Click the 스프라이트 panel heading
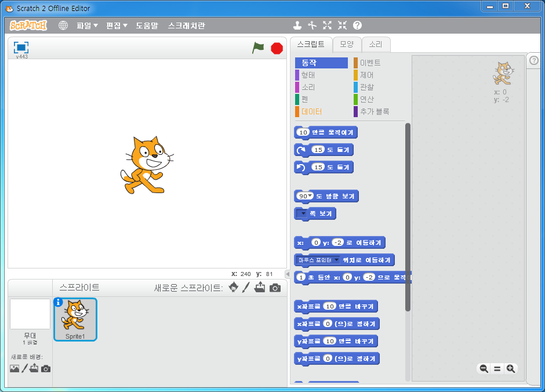The width and height of the screenshot is (545, 392). [x=79, y=288]
